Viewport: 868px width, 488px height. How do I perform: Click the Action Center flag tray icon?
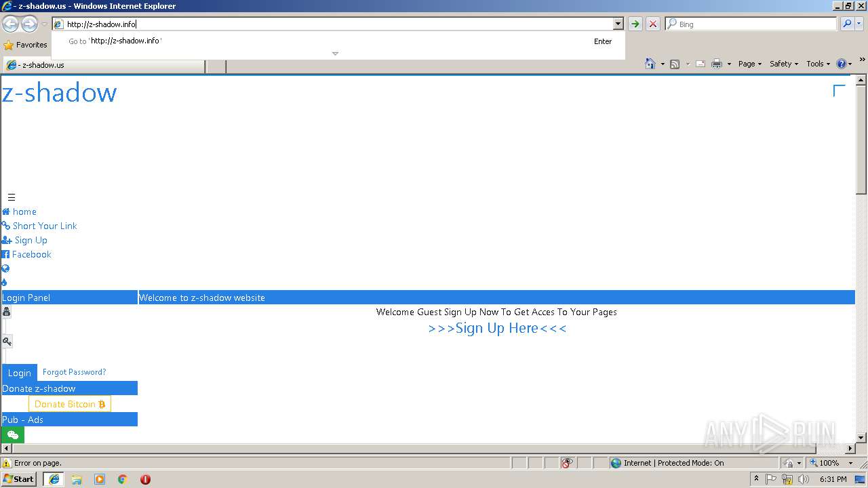tap(771, 479)
